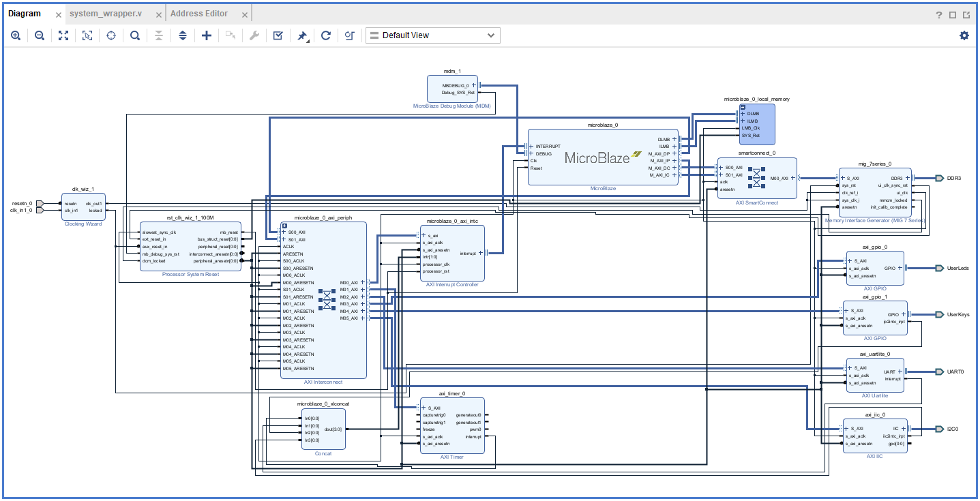This screenshot has height=501, width=980.
Task: Close the Address Editor tab
Action: 243,14
